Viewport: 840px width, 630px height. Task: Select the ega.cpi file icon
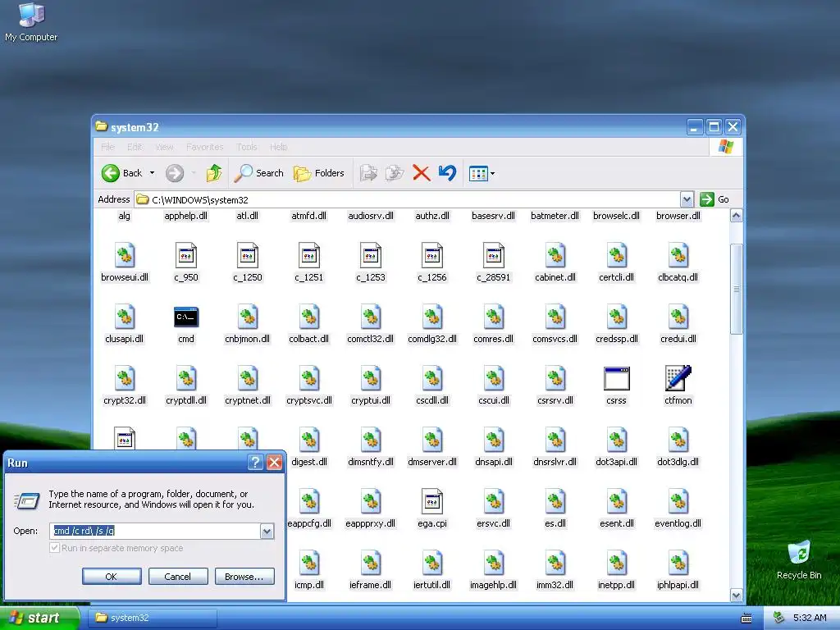click(x=431, y=501)
